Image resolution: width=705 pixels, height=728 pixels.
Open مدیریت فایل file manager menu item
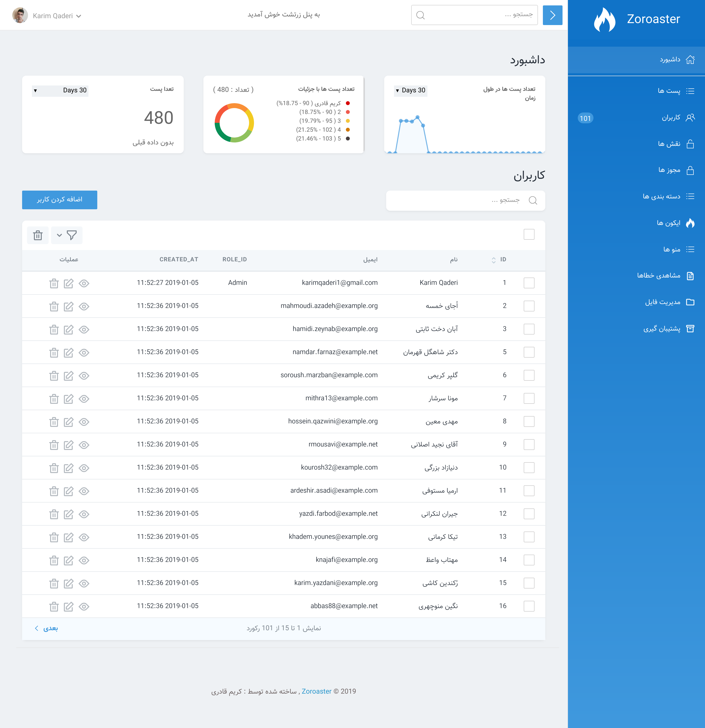click(x=663, y=302)
